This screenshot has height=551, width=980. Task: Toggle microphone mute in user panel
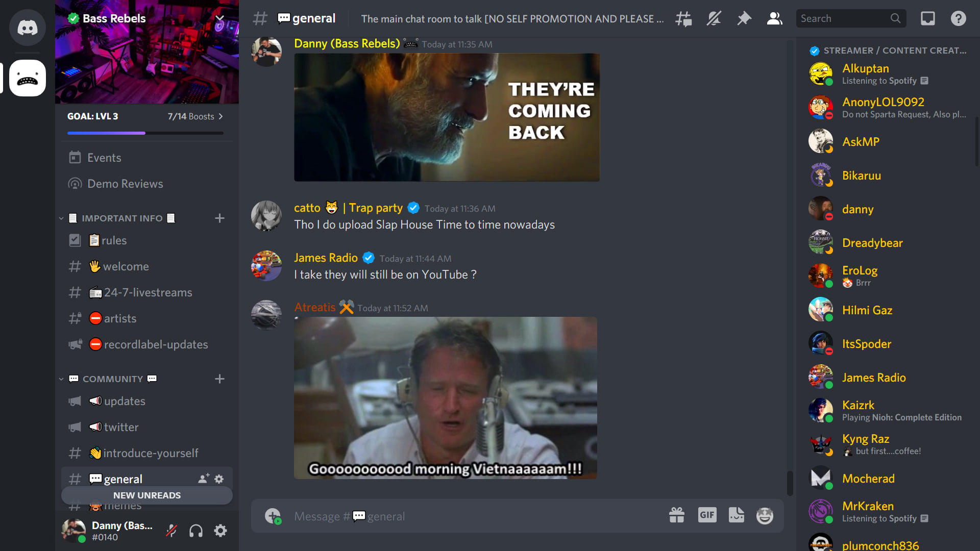(171, 531)
